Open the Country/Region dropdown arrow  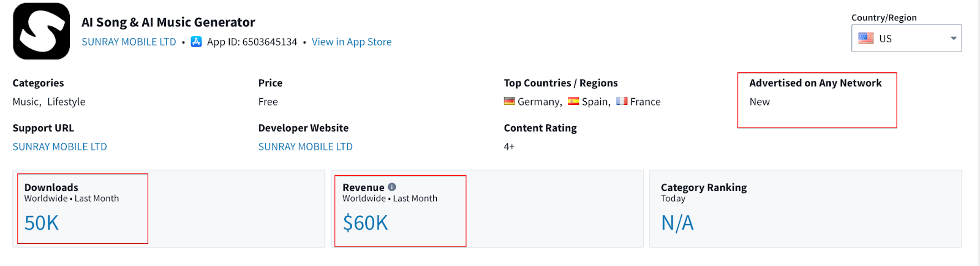(953, 38)
